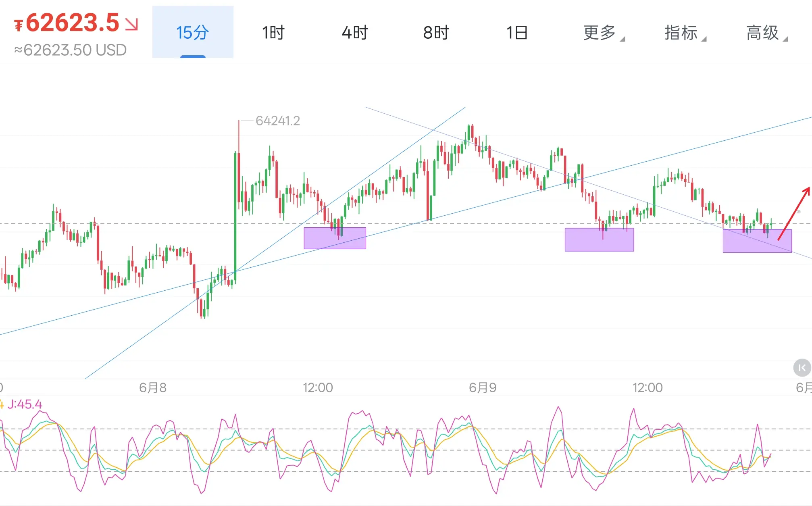Click the 6月8 date axis label
Image resolution: width=812 pixels, height=506 pixels.
pyautogui.click(x=153, y=387)
